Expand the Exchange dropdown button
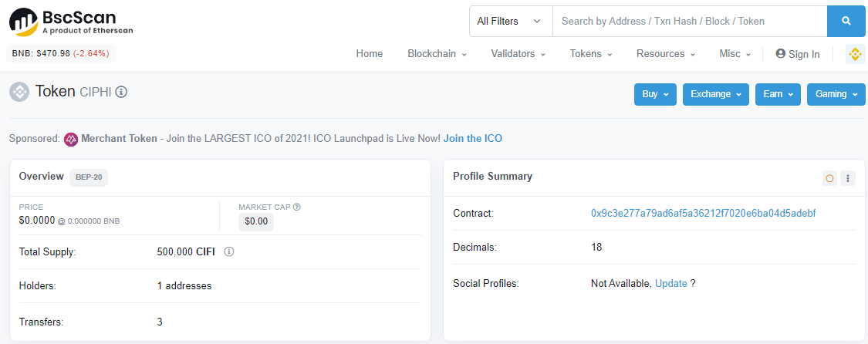868x344 pixels. pyautogui.click(x=715, y=94)
